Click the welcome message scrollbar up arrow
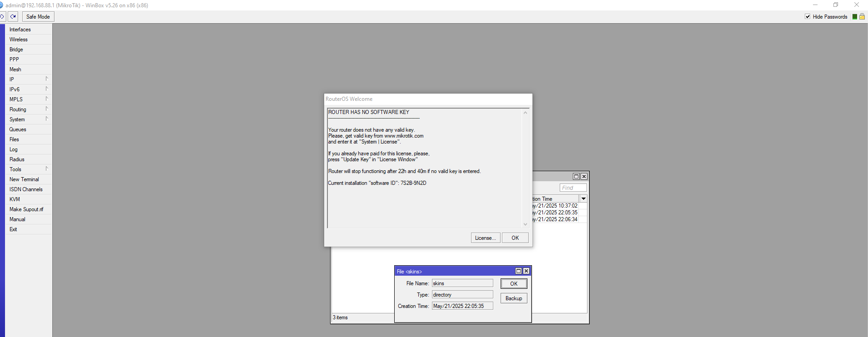Viewport: 868px width, 337px height. coord(525,113)
